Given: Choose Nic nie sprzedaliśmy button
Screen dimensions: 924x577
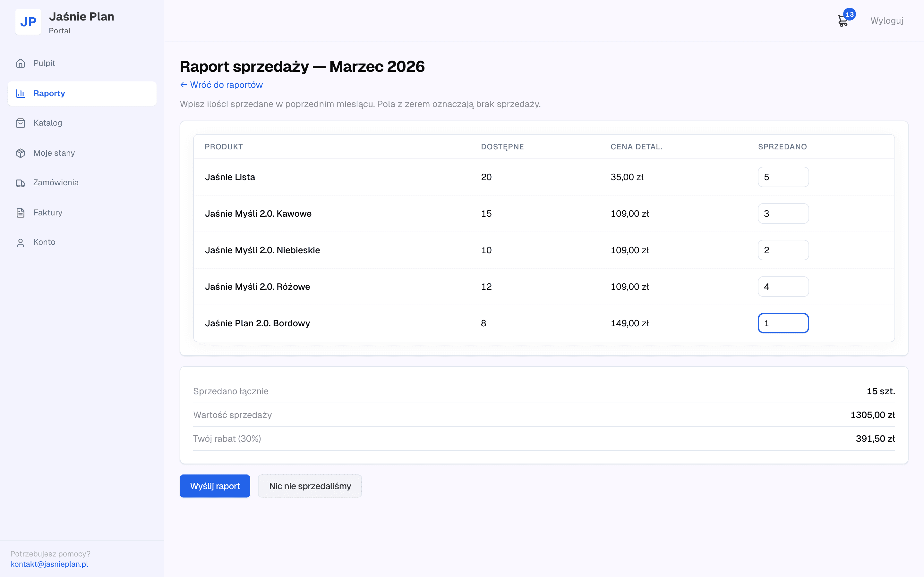Looking at the screenshot, I should [x=310, y=486].
